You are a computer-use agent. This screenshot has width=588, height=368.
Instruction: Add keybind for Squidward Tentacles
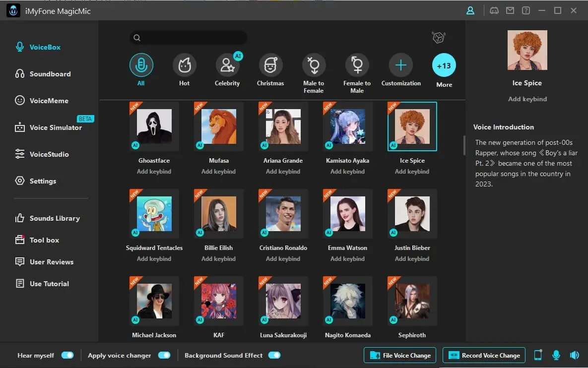point(154,258)
